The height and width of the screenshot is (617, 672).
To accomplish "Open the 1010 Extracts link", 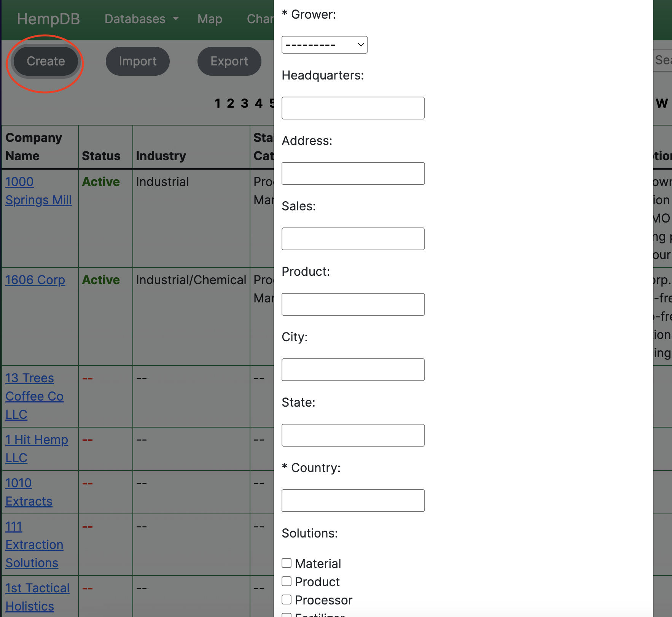I will (x=29, y=492).
